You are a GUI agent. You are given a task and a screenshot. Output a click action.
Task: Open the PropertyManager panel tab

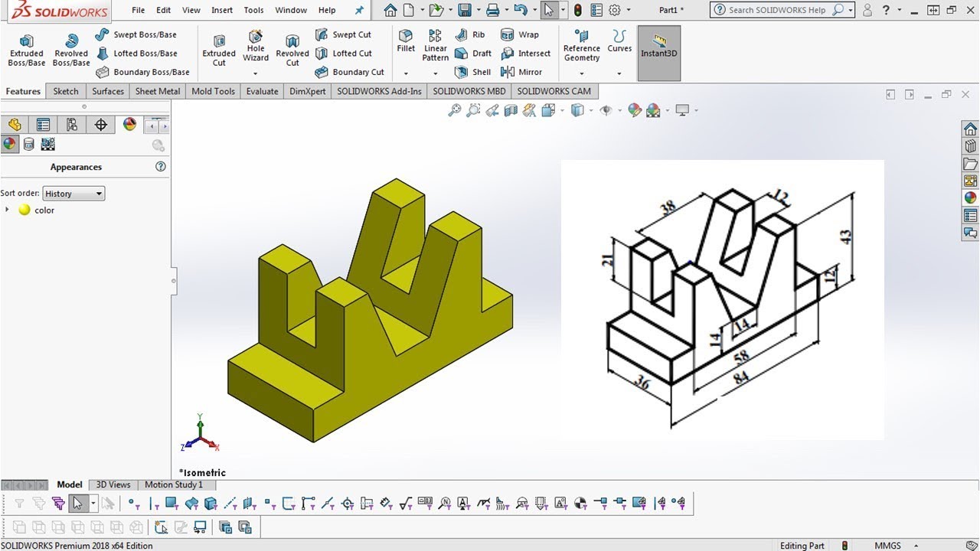click(43, 125)
